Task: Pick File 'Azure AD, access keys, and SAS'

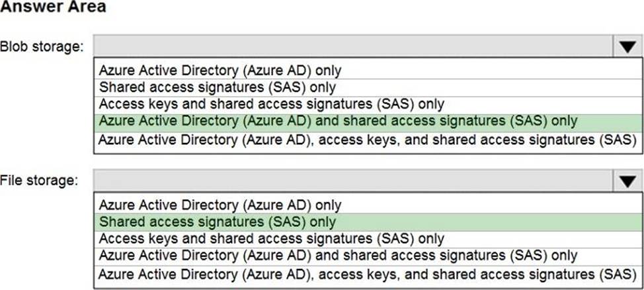Action: 367,273
